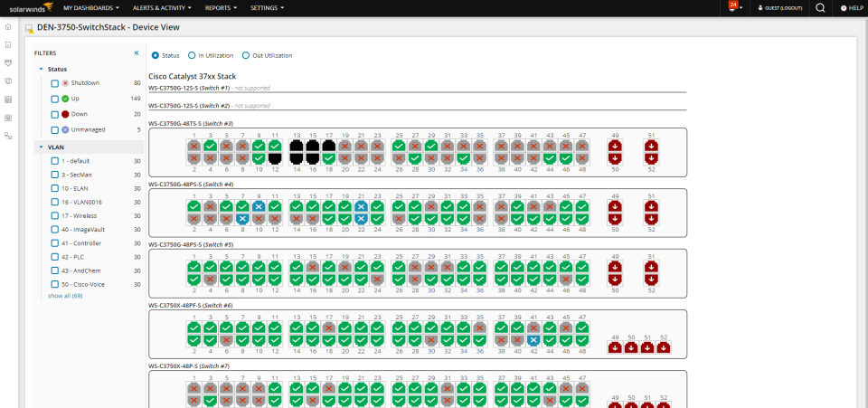
Task: Open the home icon in the left sidebar
Action: 8,26
